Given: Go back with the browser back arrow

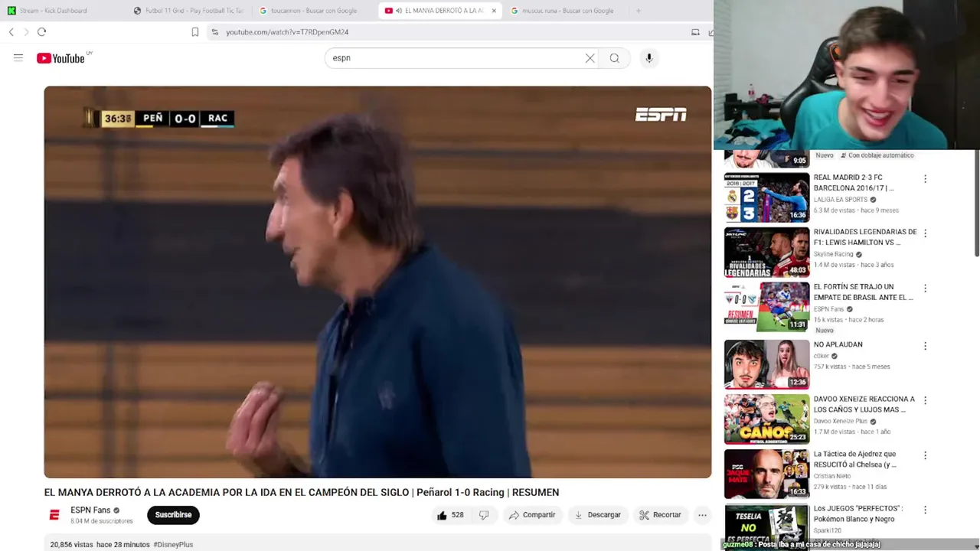Looking at the screenshot, I should [11, 32].
